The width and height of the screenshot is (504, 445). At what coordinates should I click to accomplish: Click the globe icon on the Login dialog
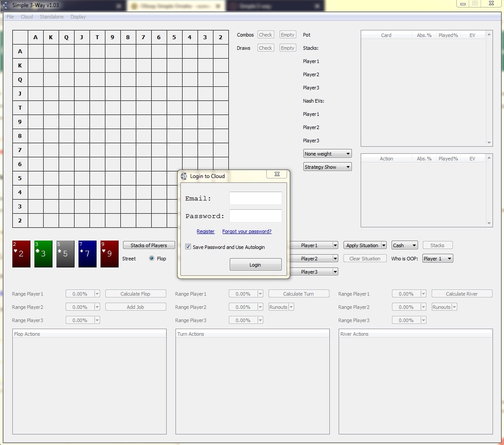tap(183, 176)
